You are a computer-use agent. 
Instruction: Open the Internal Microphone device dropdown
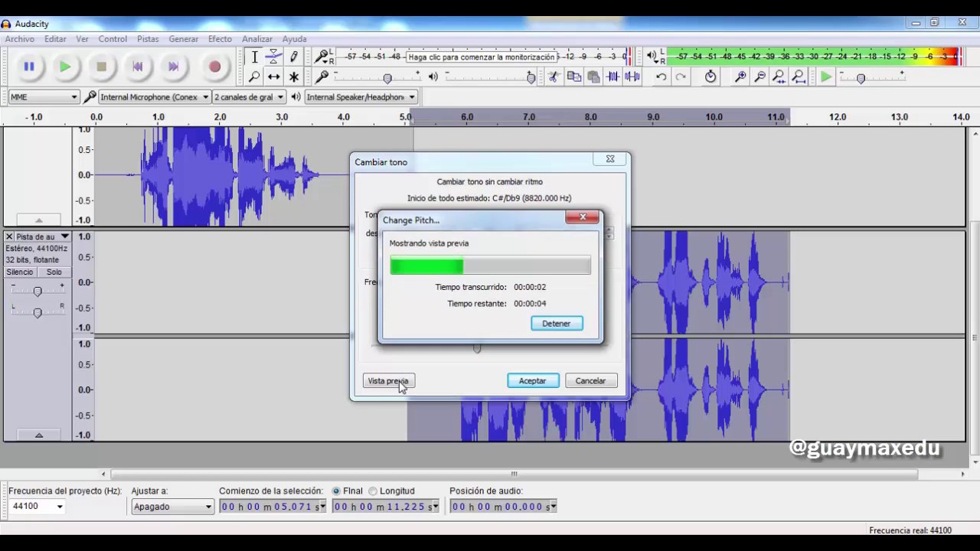[x=154, y=97]
